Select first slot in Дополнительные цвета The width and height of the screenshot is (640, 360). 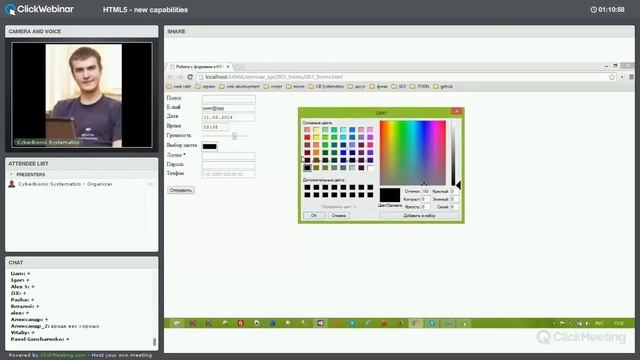click(x=307, y=187)
